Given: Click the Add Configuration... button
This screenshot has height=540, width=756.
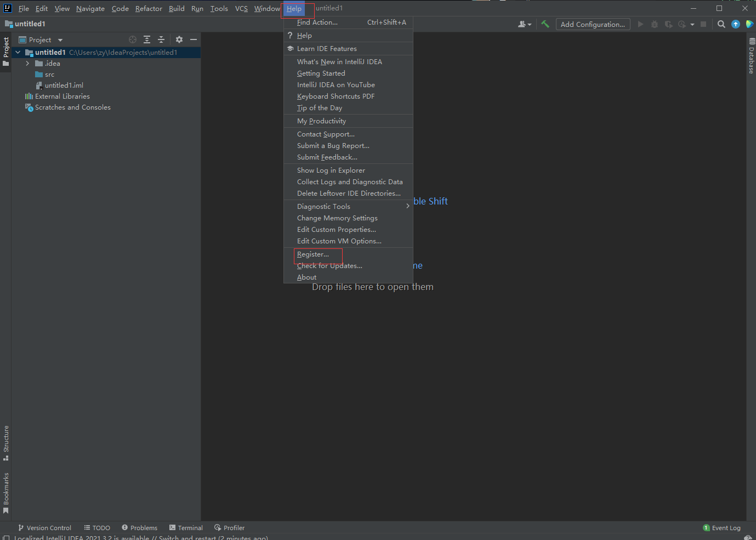Looking at the screenshot, I should coord(593,24).
